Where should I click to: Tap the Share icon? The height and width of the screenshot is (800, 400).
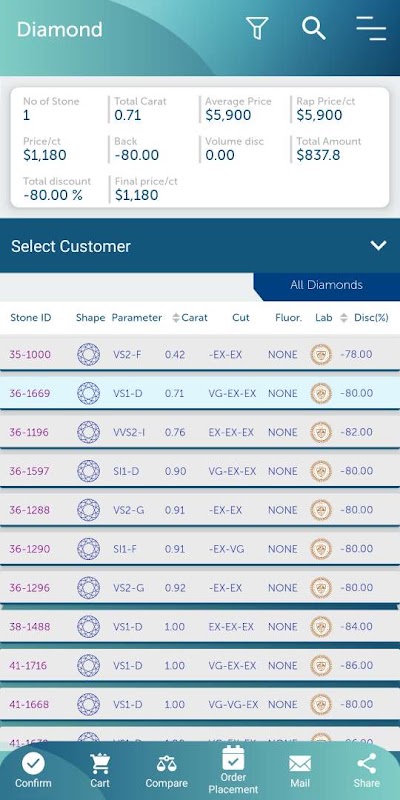pyautogui.click(x=366, y=764)
